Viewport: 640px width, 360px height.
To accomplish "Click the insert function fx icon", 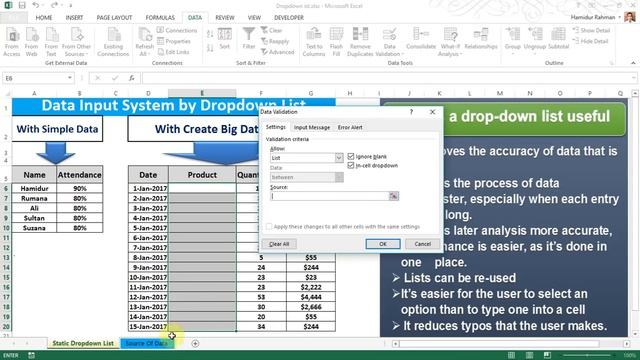I will (131, 78).
